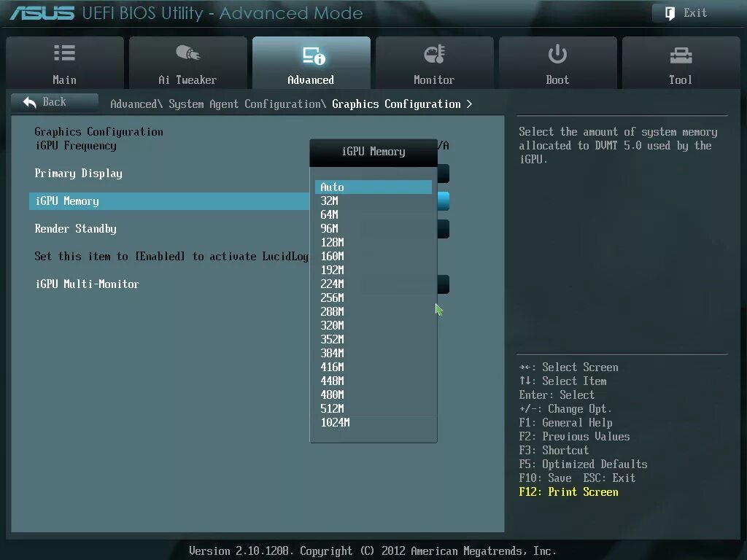747x560 pixels.
Task: Select 448M iGPU memory option
Action: click(x=373, y=381)
